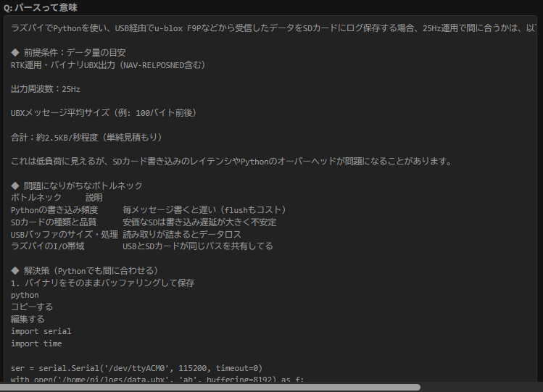Click the line '出力周波数：25Hz'
The height and width of the screenshot is (392, 543).
[x=46, y=89]
